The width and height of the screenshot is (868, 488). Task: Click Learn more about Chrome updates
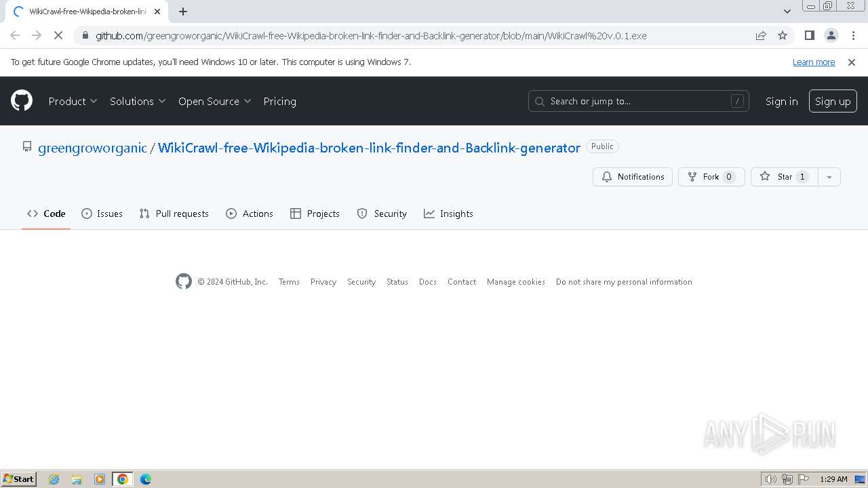[814, 62]
